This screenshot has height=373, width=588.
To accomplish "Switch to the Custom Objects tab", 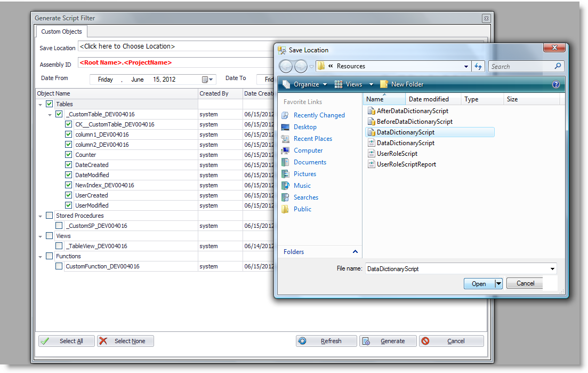I will click(61, 31).
